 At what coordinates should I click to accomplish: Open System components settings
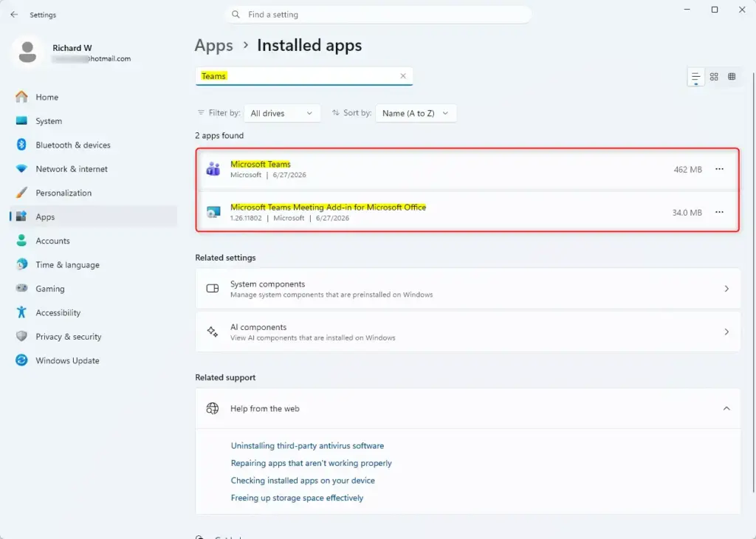[467, 289]
